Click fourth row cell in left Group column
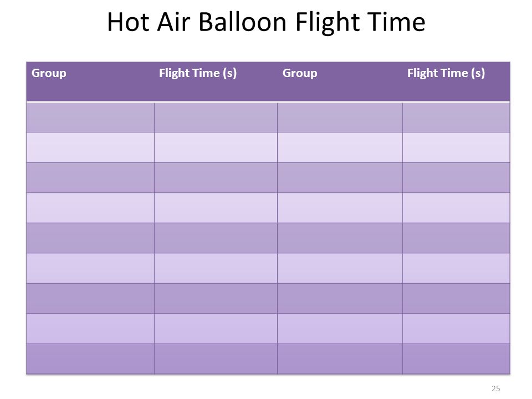The height and width of the screenshot is (399, 532). [x=90, y=208]
